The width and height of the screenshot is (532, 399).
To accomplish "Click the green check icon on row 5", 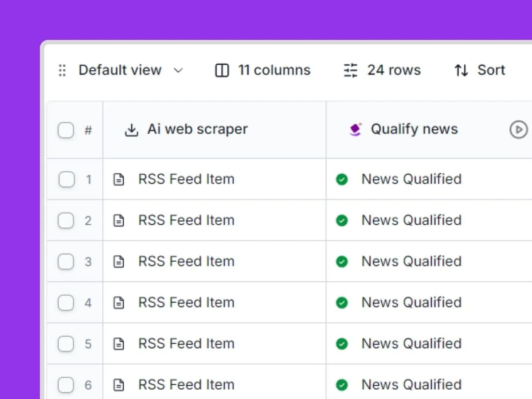I will click(342, 343).
